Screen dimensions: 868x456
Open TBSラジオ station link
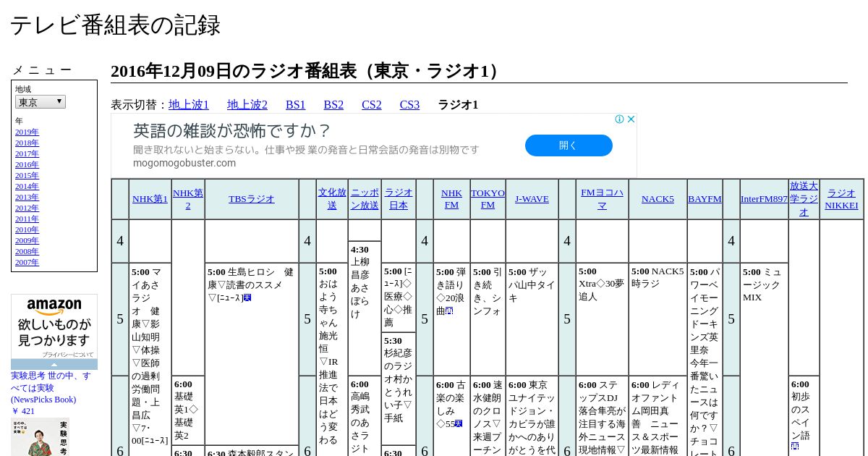click(252, 199)
